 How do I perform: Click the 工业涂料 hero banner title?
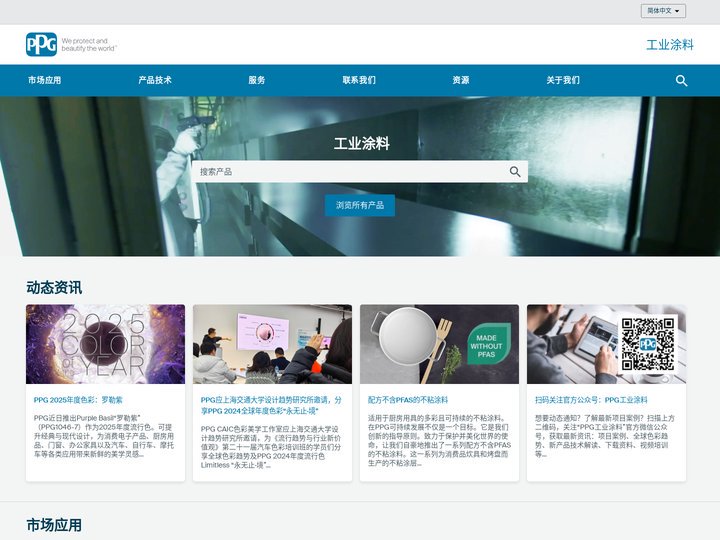point(362,143)
